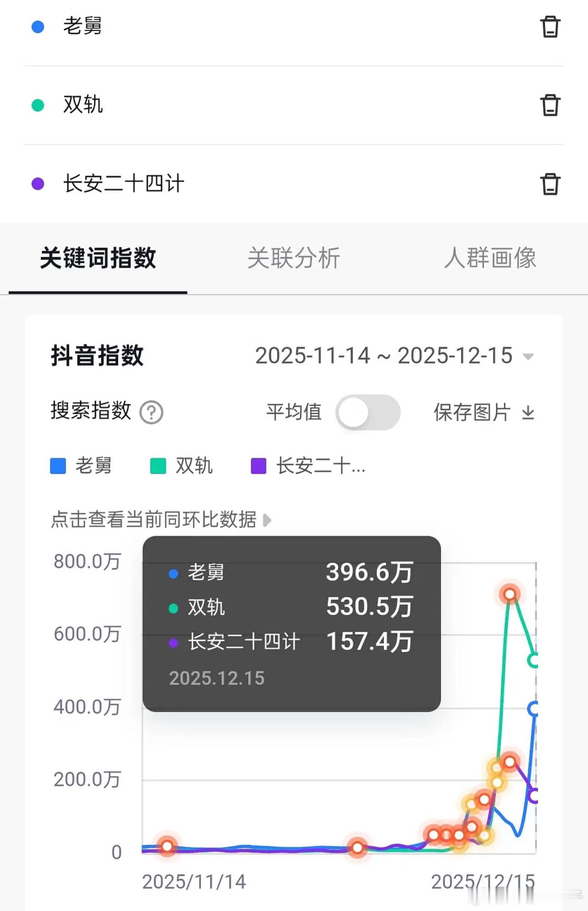Click the mid-chart event marker on baseline
The width and height of the screenshot is (588, 911).
(x=357, y=848)
